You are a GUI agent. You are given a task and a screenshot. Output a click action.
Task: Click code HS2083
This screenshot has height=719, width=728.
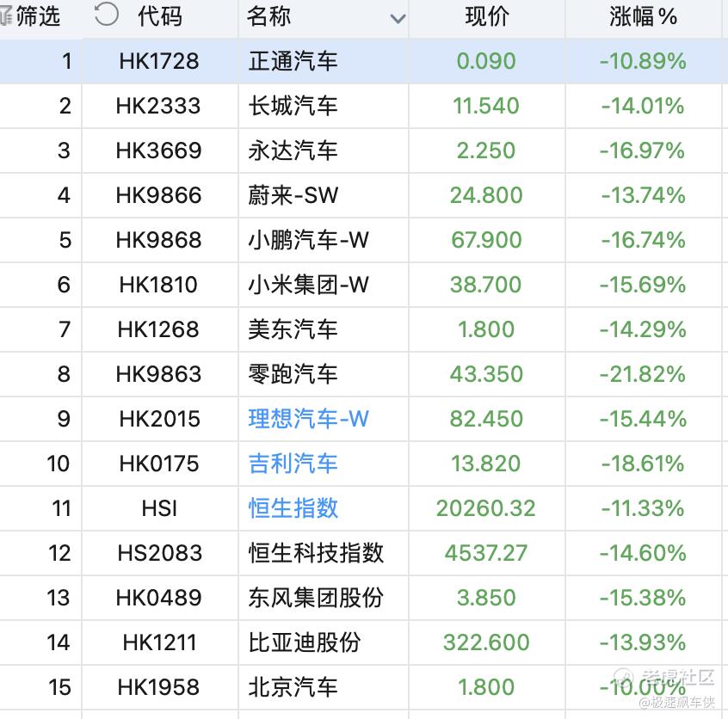pyautogui.click(x=160, y=553)
